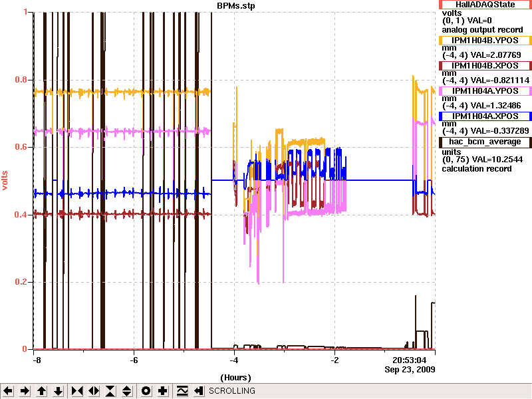This screenshot has height=399, width=532.
Task: Click the 'calculation record' description text
Action: click(477, 169)
